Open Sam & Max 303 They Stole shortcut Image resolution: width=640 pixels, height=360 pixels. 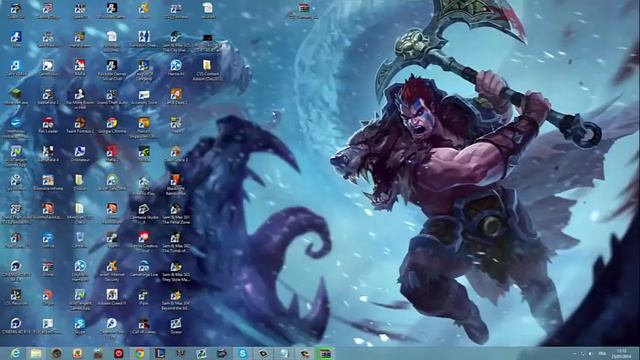coord(176,271)
